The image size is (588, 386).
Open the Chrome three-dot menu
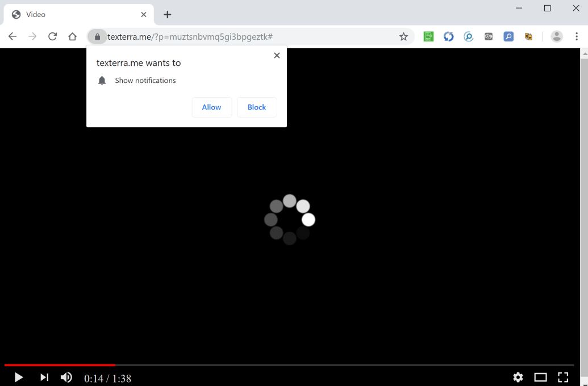(x=577, y=36)
